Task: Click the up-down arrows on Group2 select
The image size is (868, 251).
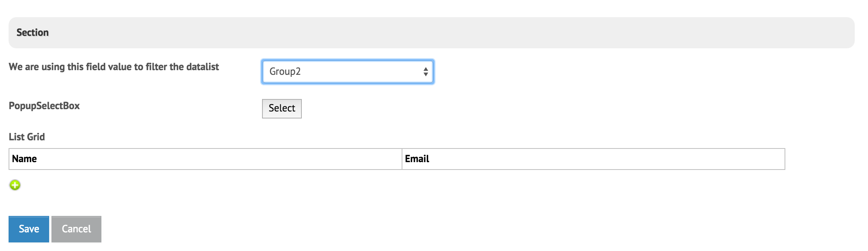Action: pos(425,72)
